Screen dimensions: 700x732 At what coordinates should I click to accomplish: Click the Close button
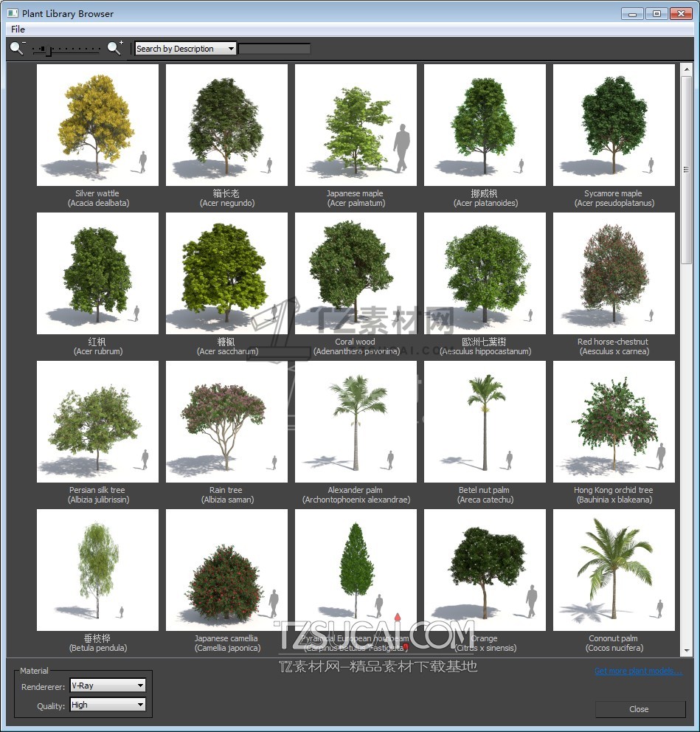click(639, 709)
